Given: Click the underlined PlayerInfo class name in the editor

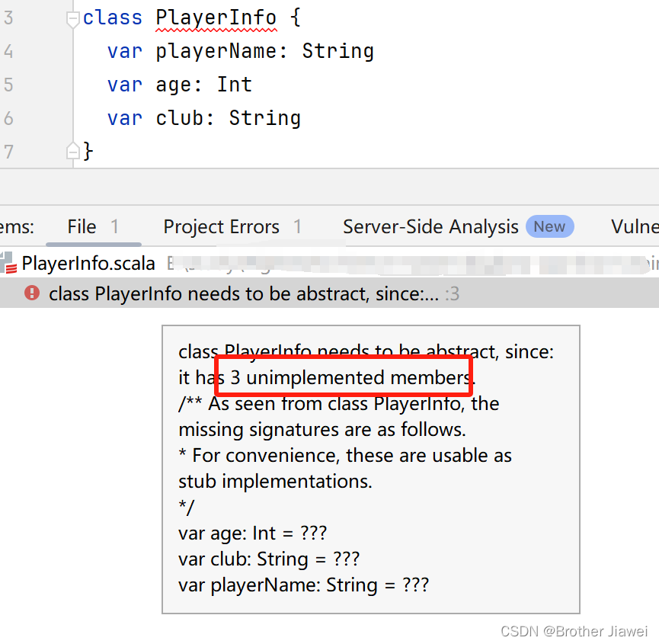Looking at the screenshot, I should [216, 19].
